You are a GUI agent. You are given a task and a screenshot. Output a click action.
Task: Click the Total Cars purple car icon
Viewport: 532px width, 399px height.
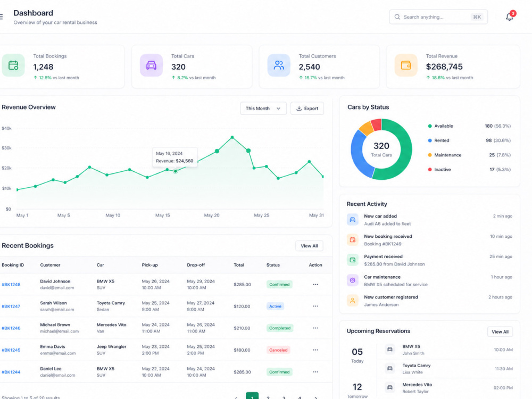click(x=151, y=65)
